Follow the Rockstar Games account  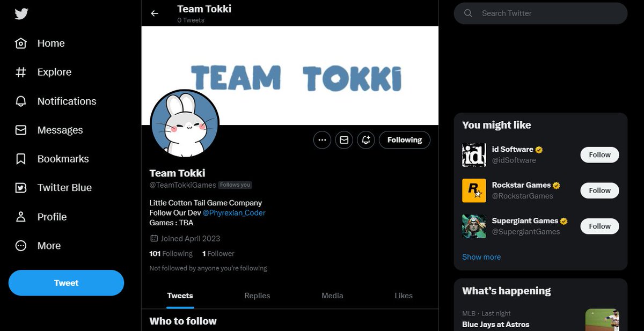(x=599, y=190)
